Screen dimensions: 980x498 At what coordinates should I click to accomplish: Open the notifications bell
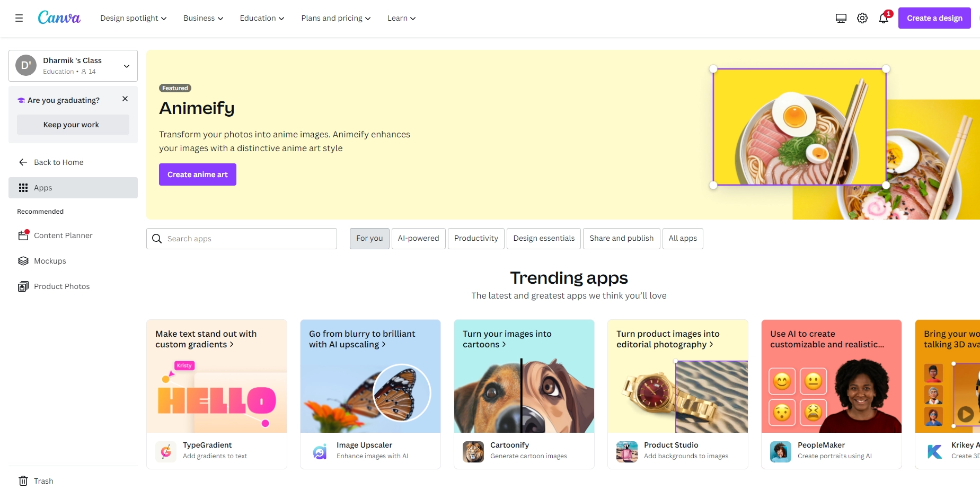[884, 18]
